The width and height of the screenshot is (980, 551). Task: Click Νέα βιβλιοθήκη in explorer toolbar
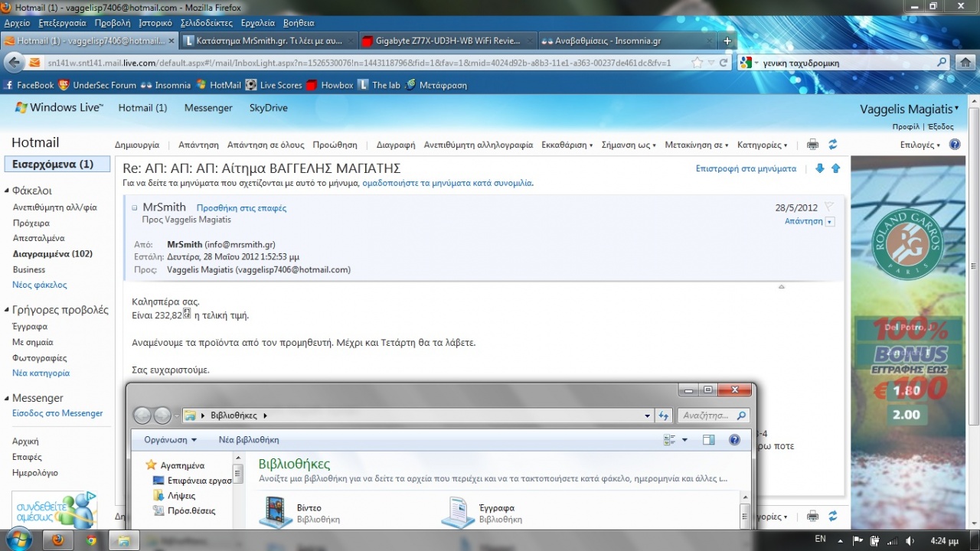pos(249,440)
